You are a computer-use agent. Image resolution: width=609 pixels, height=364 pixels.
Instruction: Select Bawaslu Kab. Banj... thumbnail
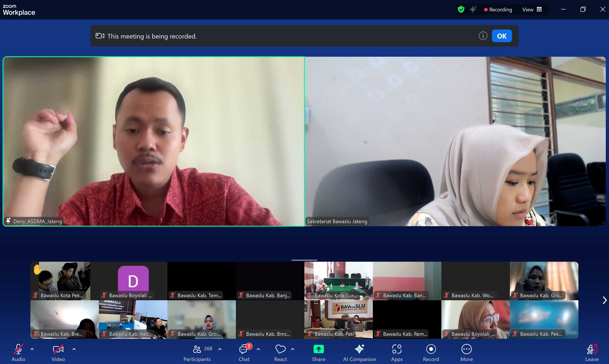270,281
